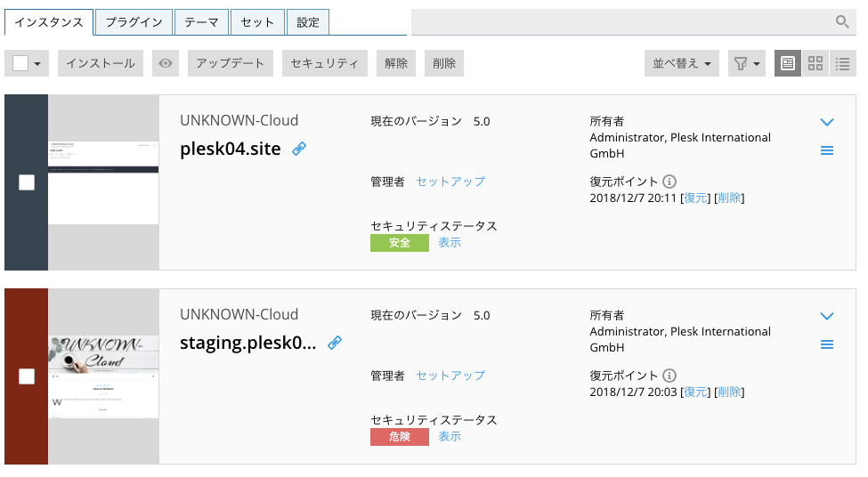
Task: Click UNKNOWN-Cloud title above plesk04.site
Action: [239, 121]
